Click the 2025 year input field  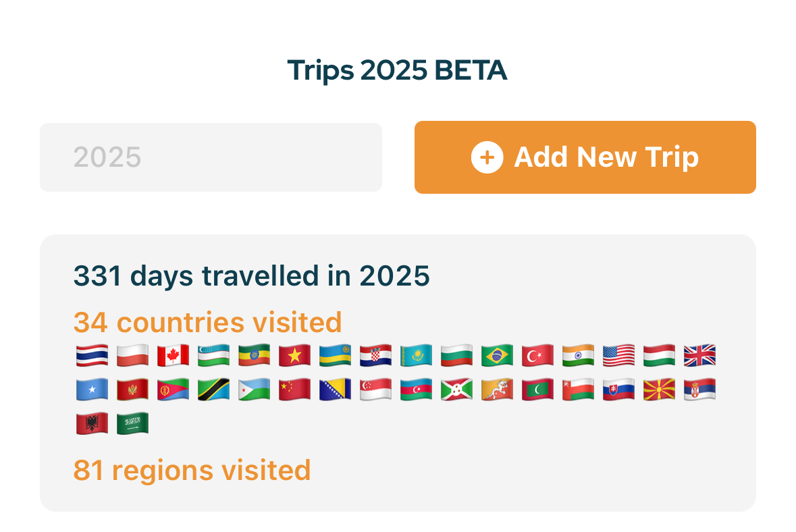(211, 157)
